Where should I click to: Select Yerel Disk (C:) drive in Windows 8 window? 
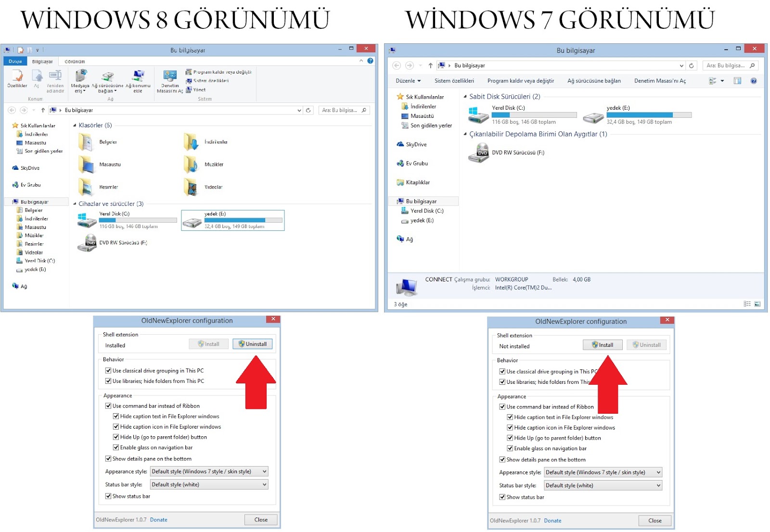[127, 220]
